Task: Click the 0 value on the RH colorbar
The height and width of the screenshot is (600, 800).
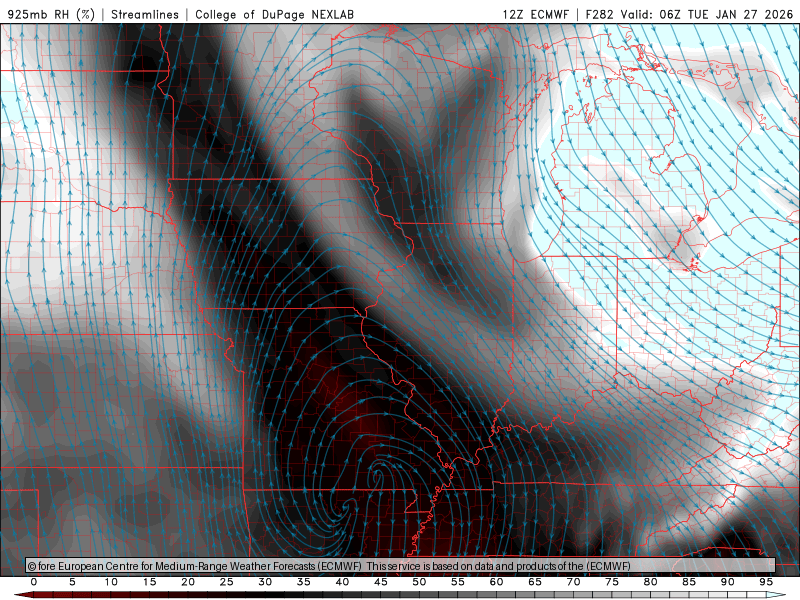Action: (x=34, y=582)
